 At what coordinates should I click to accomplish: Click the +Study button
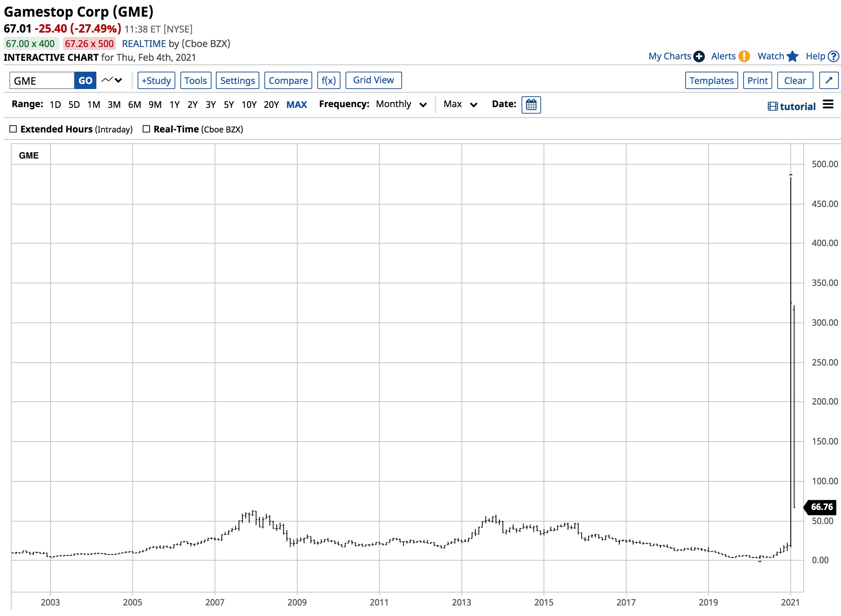coord(156,80)
